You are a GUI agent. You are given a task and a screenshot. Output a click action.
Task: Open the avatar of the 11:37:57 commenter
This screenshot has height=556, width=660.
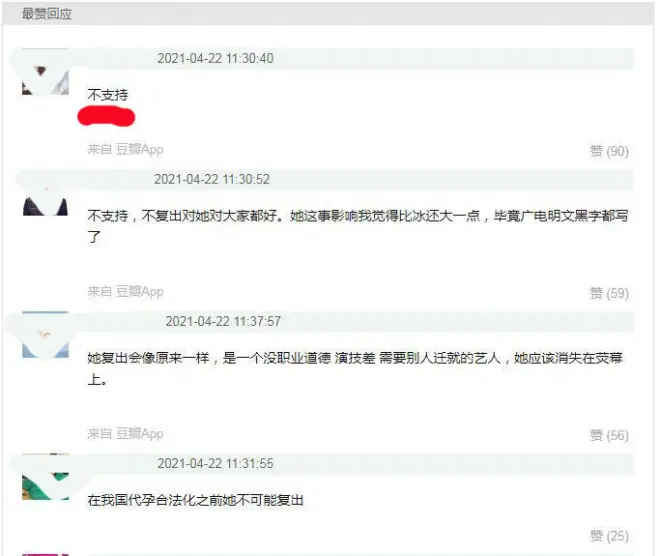(45, 335)
